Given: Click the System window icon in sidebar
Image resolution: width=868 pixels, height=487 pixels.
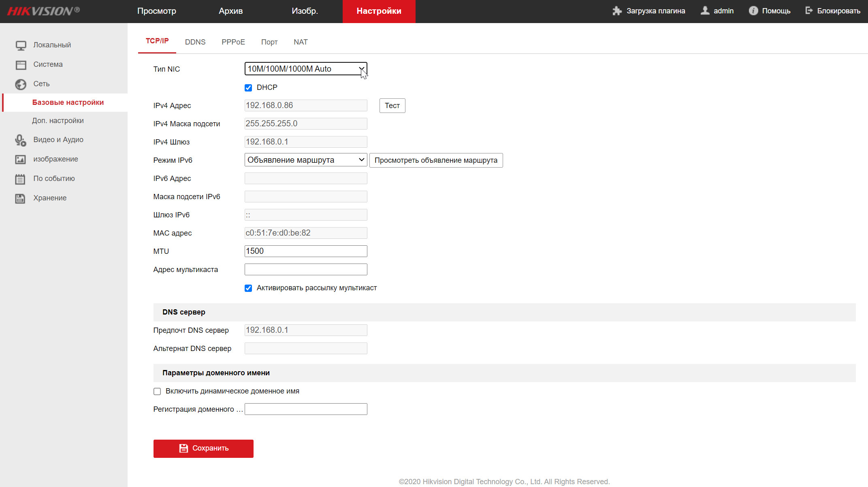Looking at the screenshot, I should click(x=21, y=65).
